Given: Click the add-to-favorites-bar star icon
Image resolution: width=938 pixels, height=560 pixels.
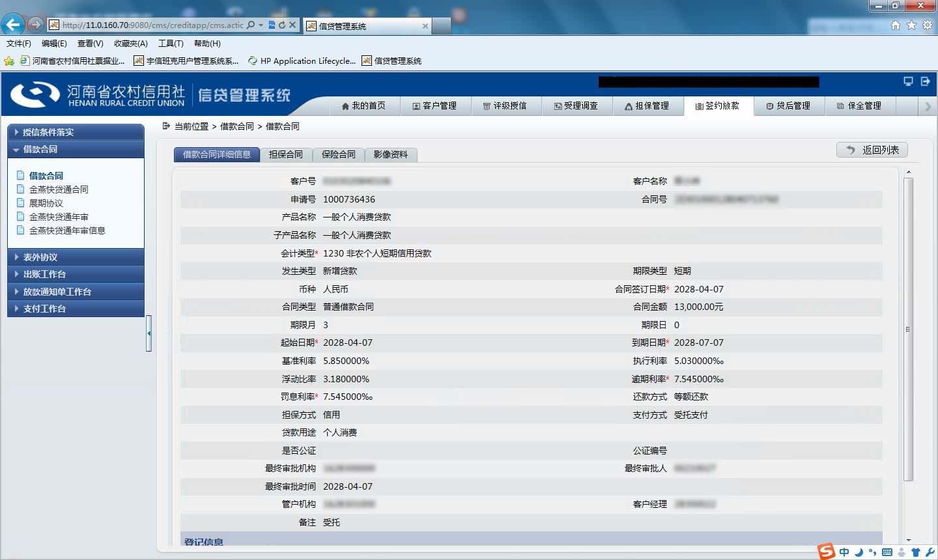Looking at the screenshot, I should [8, 61].
